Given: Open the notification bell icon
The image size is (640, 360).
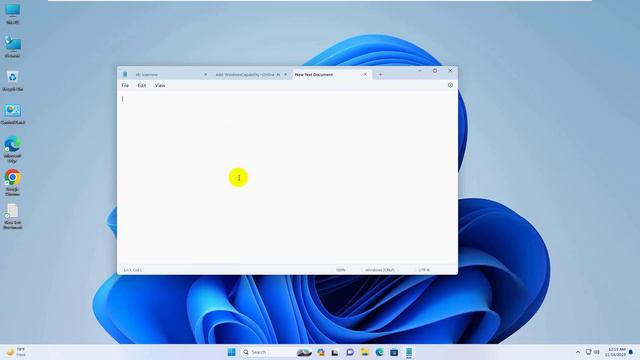Looking at the screenshot, I should click(631, 352).
